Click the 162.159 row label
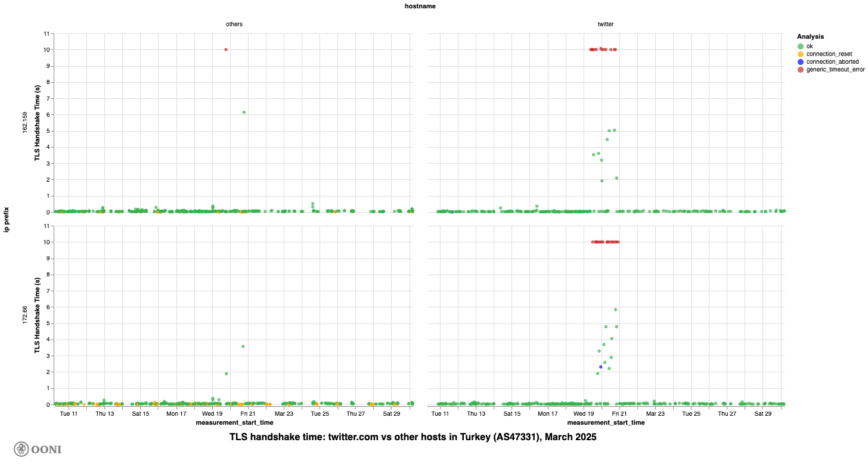 click(x=25, y=123)
